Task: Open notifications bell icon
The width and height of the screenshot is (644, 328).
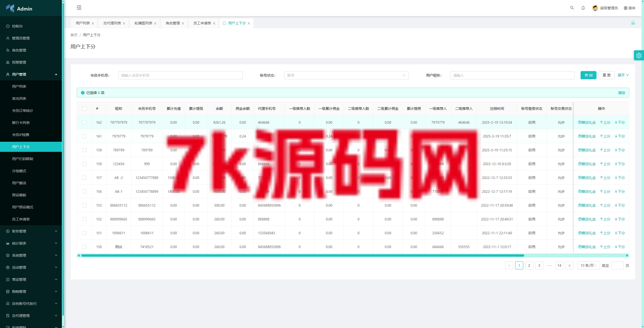Action: 583,8
